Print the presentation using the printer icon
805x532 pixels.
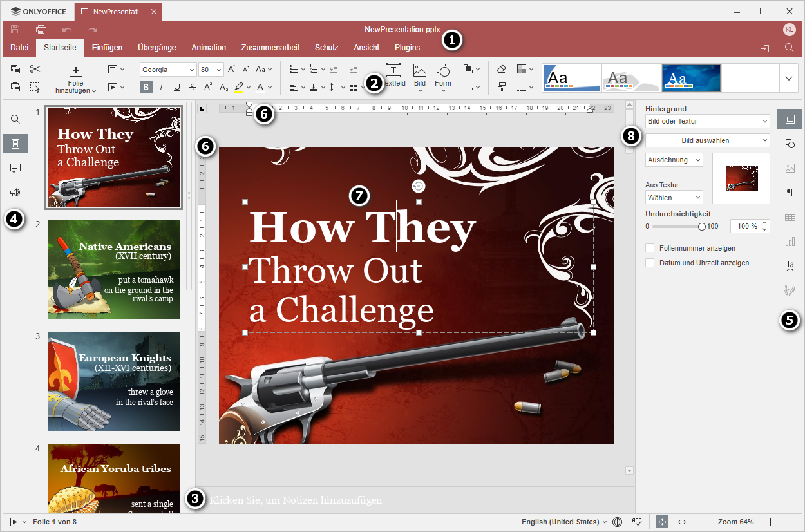[41, 30]
